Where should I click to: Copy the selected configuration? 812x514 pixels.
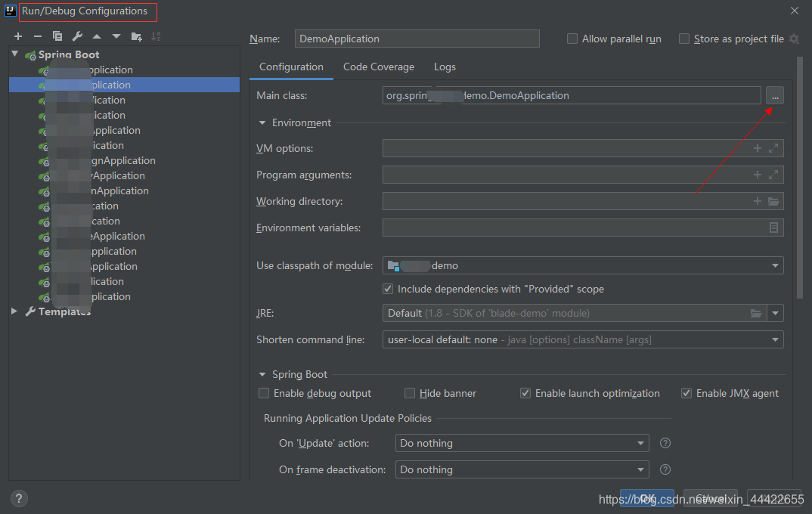coord(57,36)
